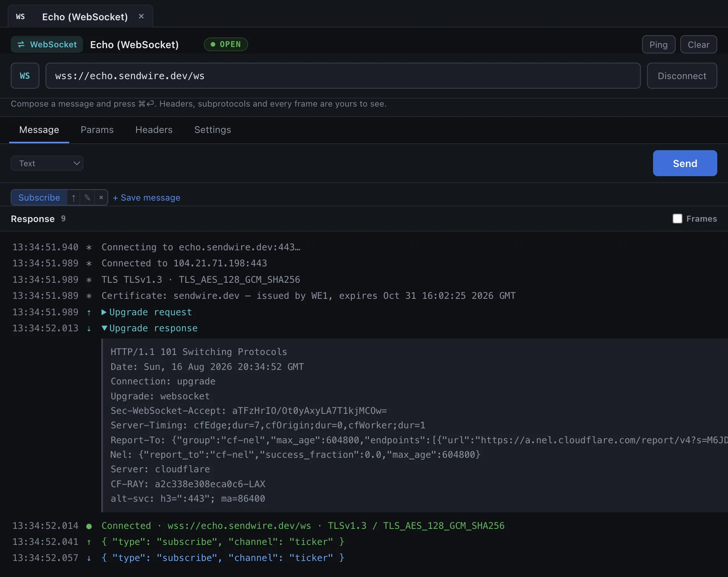The image size is (728, 577).
Task: Switch to the Message tab
Action: click(x=39, y=130)
